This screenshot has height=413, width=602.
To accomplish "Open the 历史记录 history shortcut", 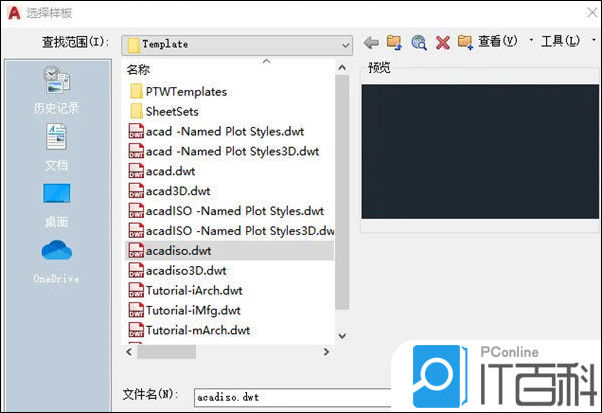I will [x=56, y=91].
